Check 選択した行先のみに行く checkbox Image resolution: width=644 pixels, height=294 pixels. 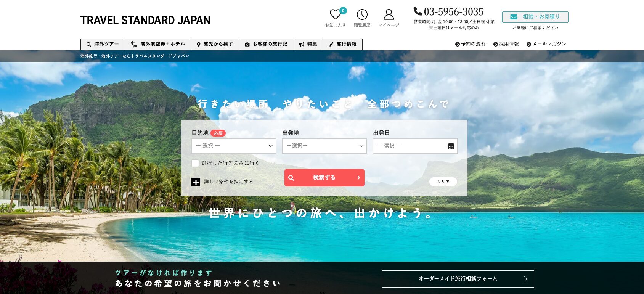pyautogui.click(x=195, y=163)
